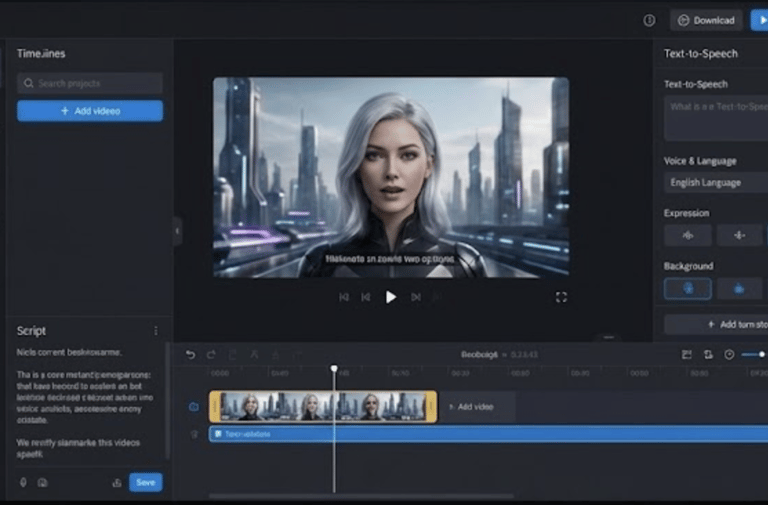768x505 pixels.
Task: Focus the Search projects field
Action: (90, 83)
